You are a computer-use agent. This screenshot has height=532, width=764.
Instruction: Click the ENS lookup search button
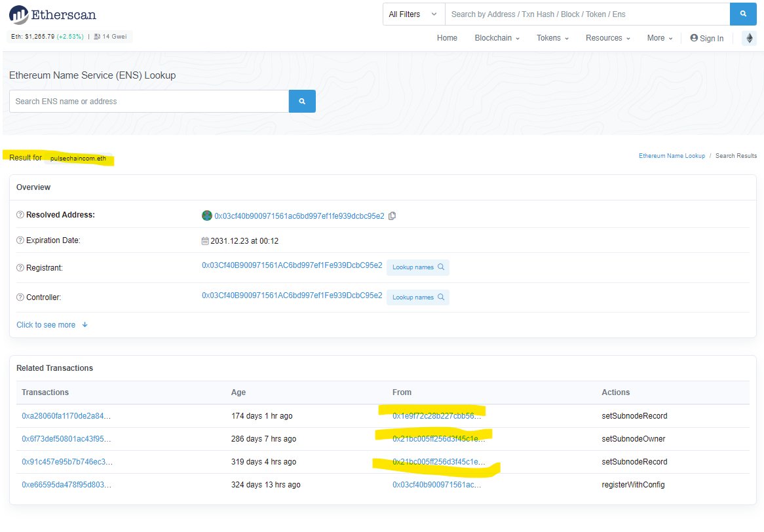(x=302, y=102)
